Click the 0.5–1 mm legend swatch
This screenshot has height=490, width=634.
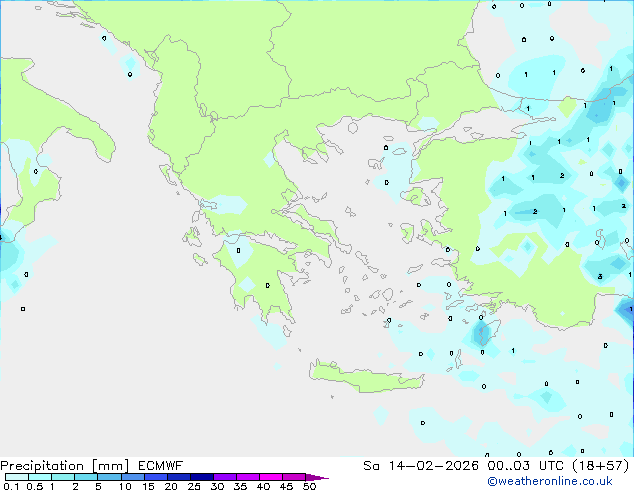tap(40, 477)
